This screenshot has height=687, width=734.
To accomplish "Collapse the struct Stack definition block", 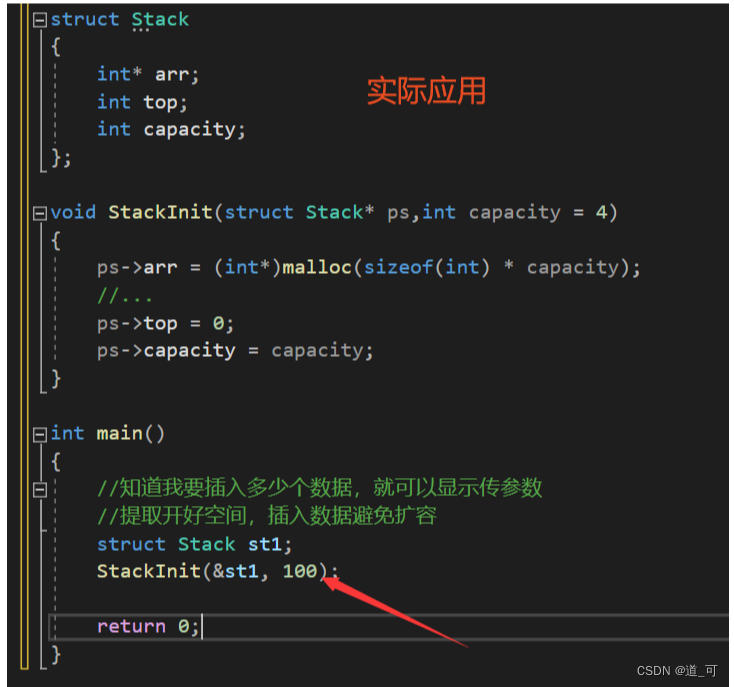I will [x=40, y=20].
